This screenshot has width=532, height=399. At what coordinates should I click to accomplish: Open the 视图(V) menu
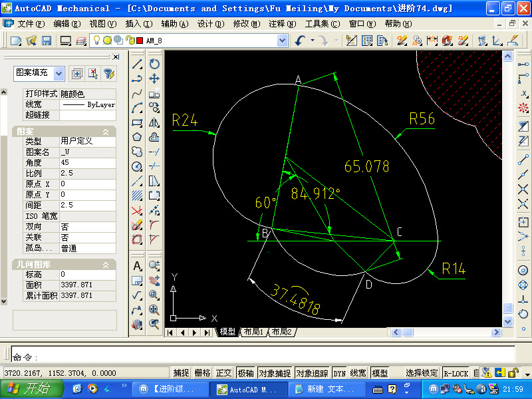click(103, 24)
